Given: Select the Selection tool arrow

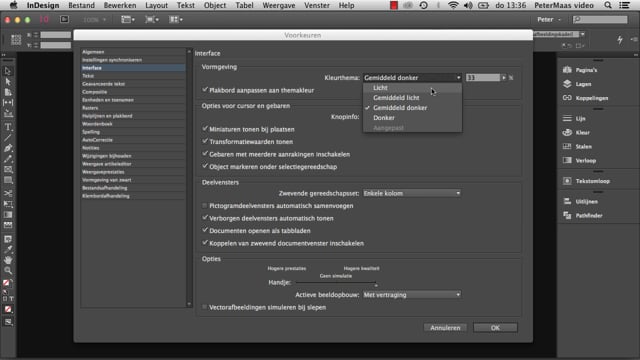Looking at the screenshot, I should click(8, 71).
